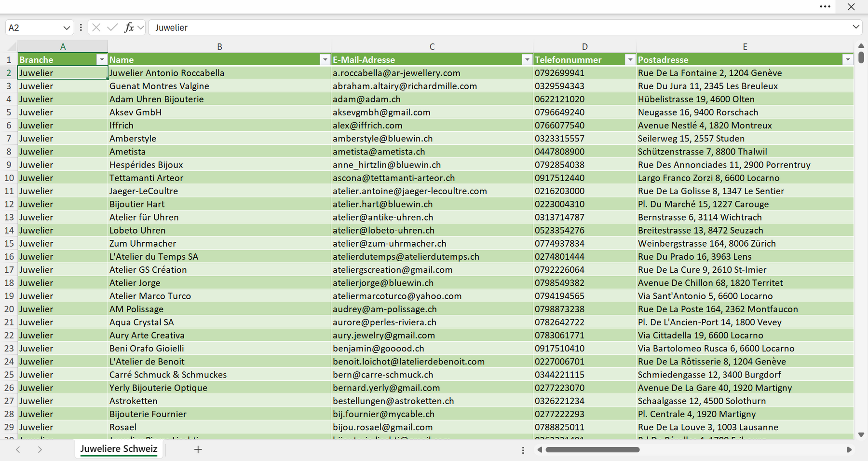Open the three-dots more options menu
The width and height of the screenshot is (868, 461).
pos(825,7)
